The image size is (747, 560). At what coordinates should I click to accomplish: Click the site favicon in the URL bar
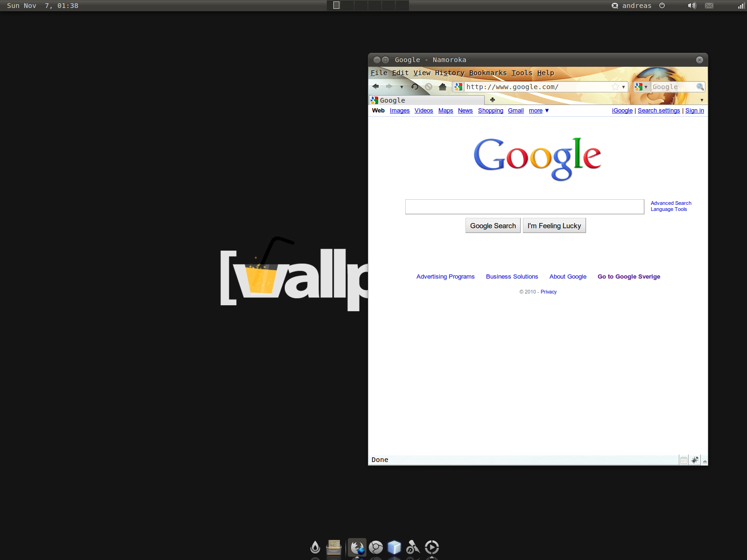click(x=458, y=87)
